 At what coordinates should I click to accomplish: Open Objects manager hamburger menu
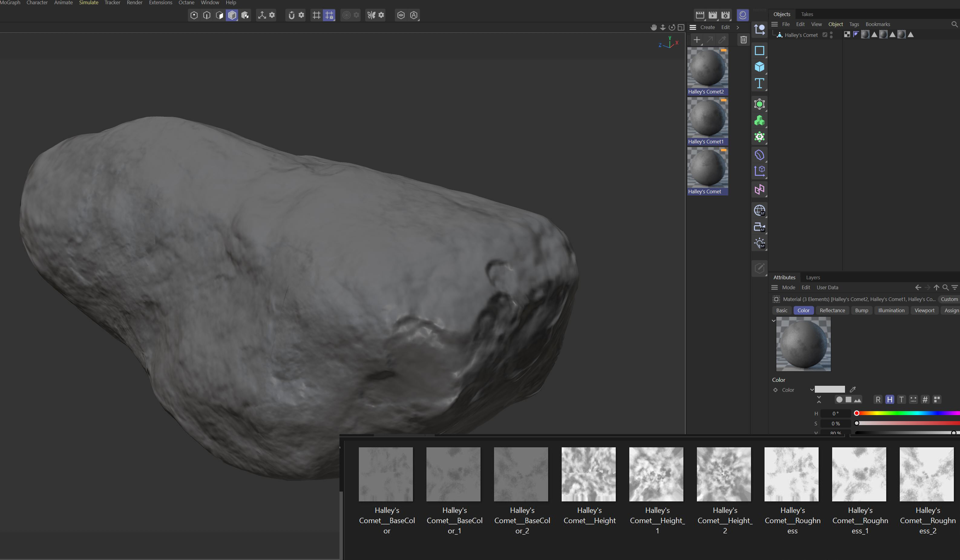pyautogui.click(x=775, y=25)
